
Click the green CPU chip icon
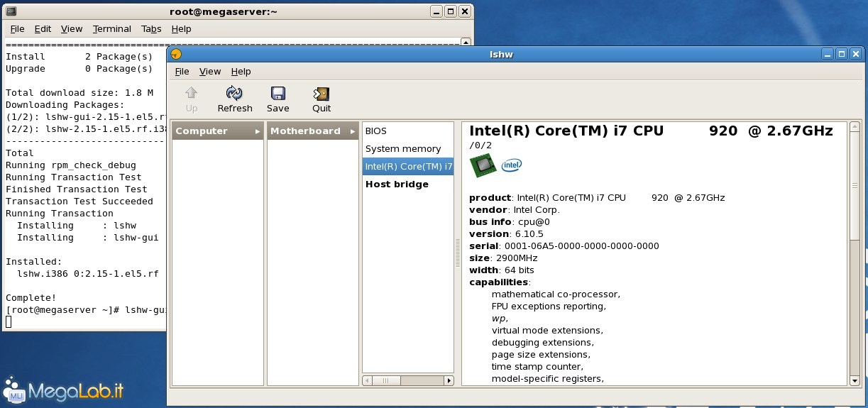[483, 165]
